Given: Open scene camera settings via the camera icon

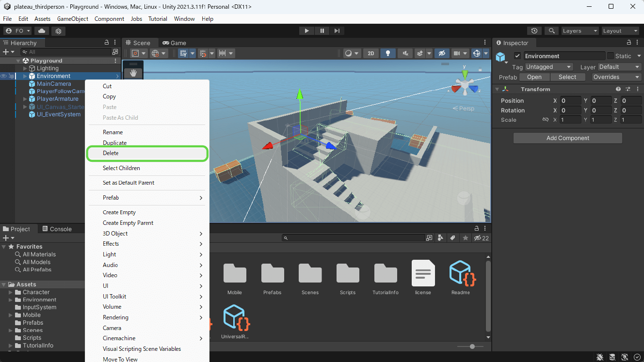Looking at the screenshot, I should point(457,53).
